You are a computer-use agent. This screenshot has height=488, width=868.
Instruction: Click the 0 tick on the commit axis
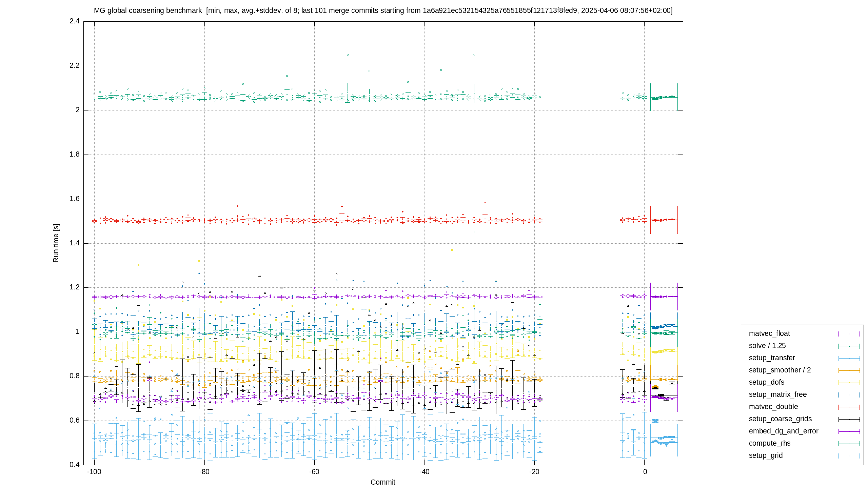pos(645,472)
